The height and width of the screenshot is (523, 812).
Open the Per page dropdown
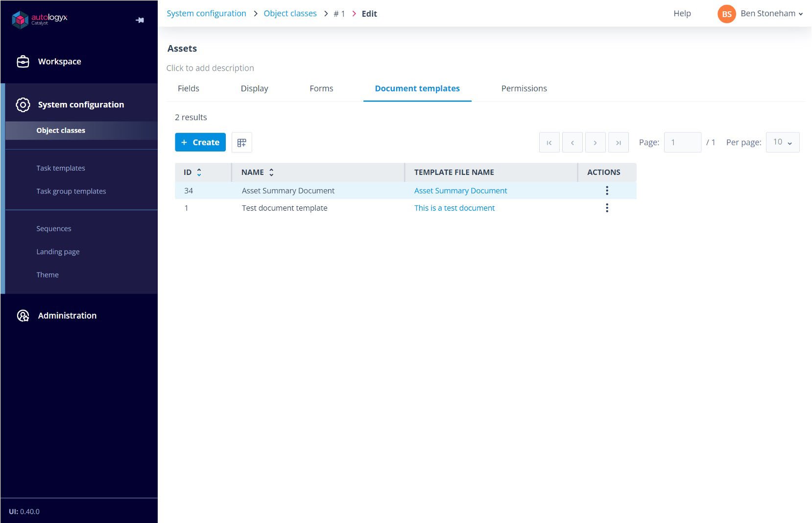click(782, 142)
